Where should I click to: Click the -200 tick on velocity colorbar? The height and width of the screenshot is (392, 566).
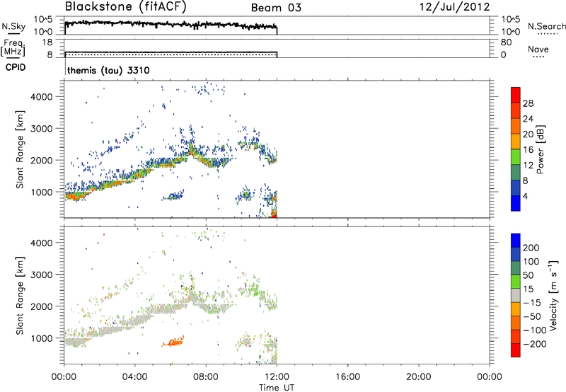[x=535, y=344]
